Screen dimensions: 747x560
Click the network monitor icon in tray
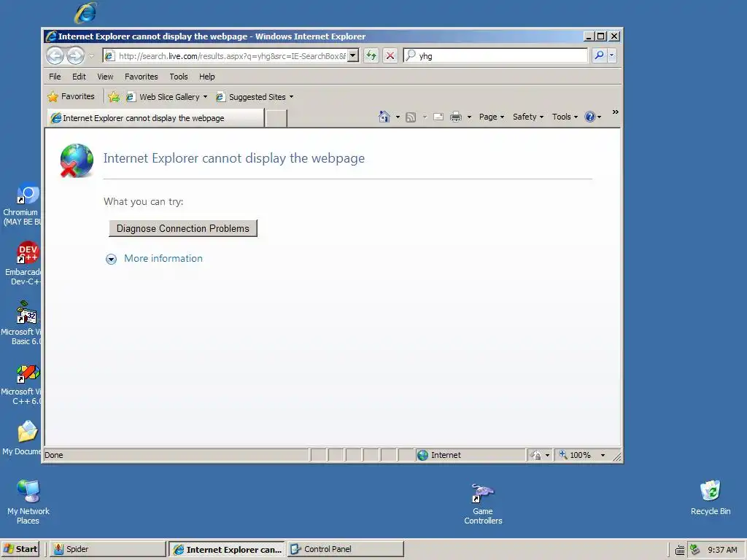(695, 550)
